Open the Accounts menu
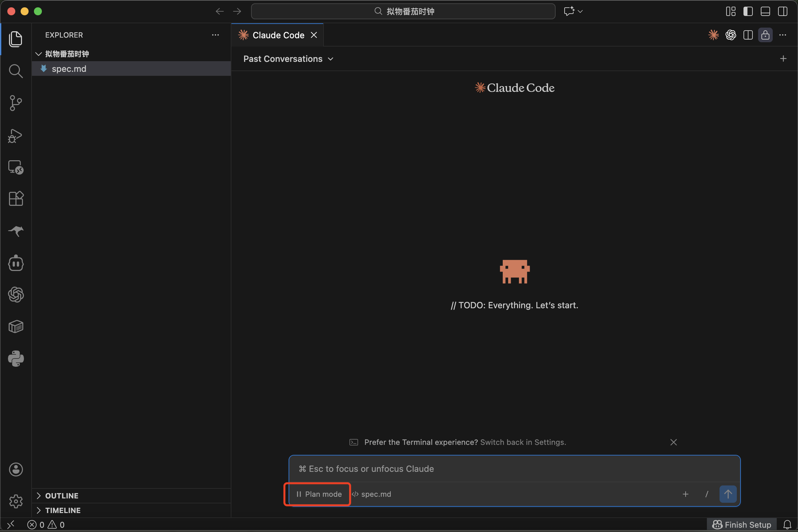Screen dimensions: 798x532 pyautogui.click(x=16, y=469)
